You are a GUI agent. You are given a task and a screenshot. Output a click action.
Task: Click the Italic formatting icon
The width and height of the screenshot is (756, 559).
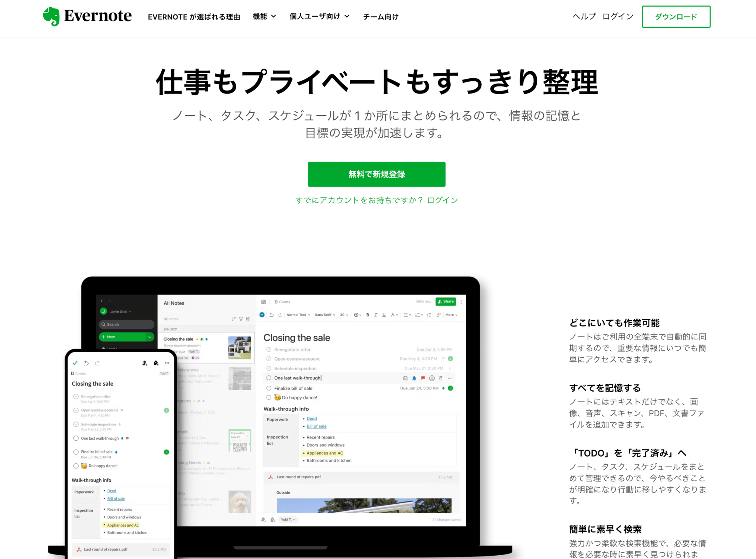376,315
